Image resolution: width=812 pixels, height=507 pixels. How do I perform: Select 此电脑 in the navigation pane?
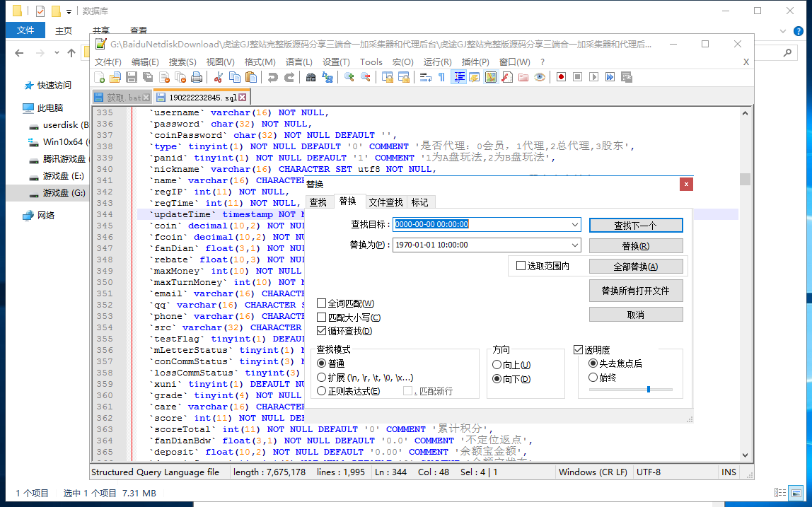point(50,108)
